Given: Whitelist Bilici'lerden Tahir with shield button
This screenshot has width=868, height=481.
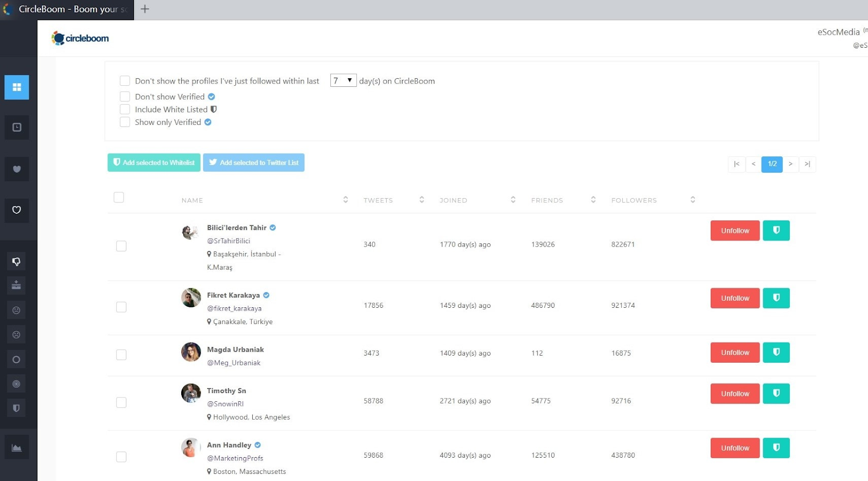Looking at the screenshot, I should [x=776, y=230].
